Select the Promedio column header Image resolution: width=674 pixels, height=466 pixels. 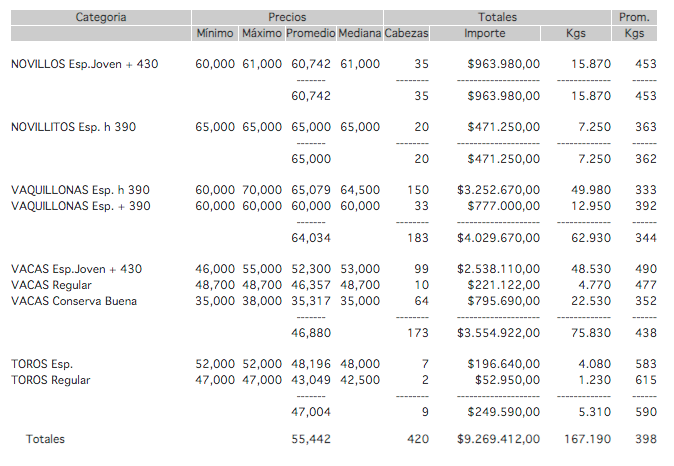[x=310, y=33]
